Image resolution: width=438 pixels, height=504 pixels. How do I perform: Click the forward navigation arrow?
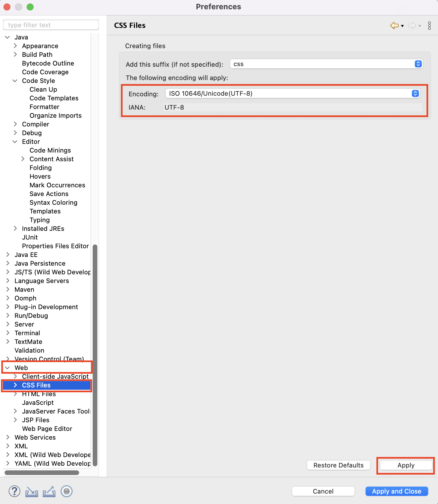(x=412, y=26)
